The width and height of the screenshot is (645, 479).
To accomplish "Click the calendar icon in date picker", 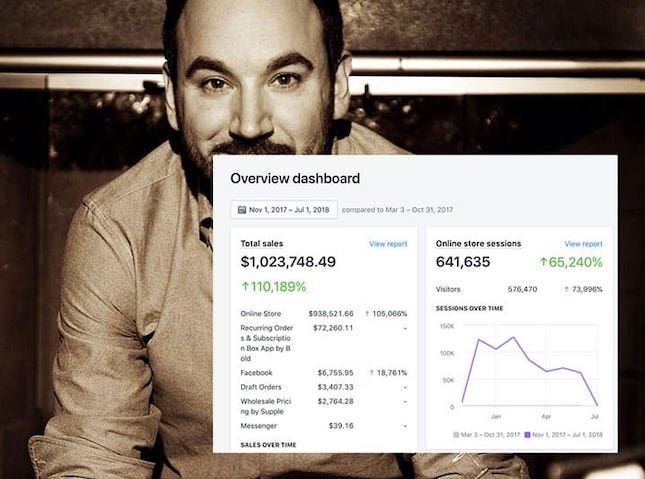I will click(x=242, y=210).
